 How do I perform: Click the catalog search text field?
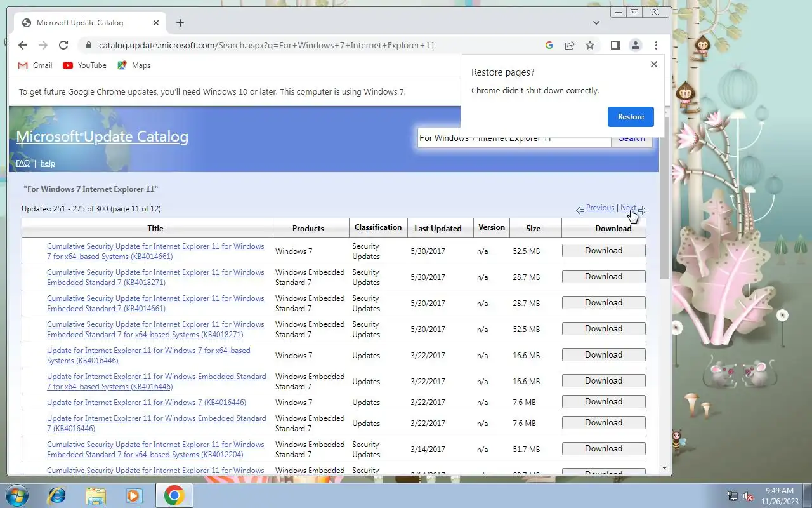coord(514,138)
